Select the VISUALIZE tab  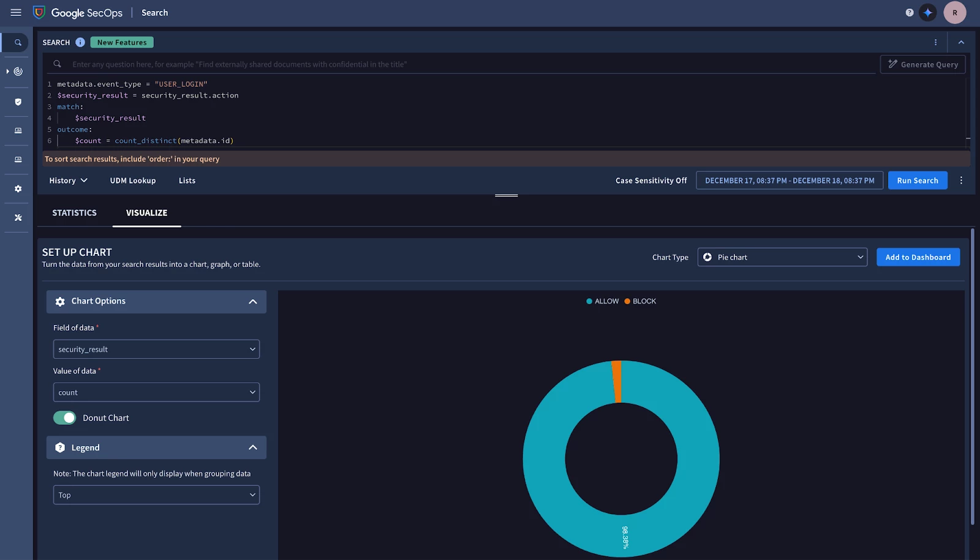tap(146, 213)
